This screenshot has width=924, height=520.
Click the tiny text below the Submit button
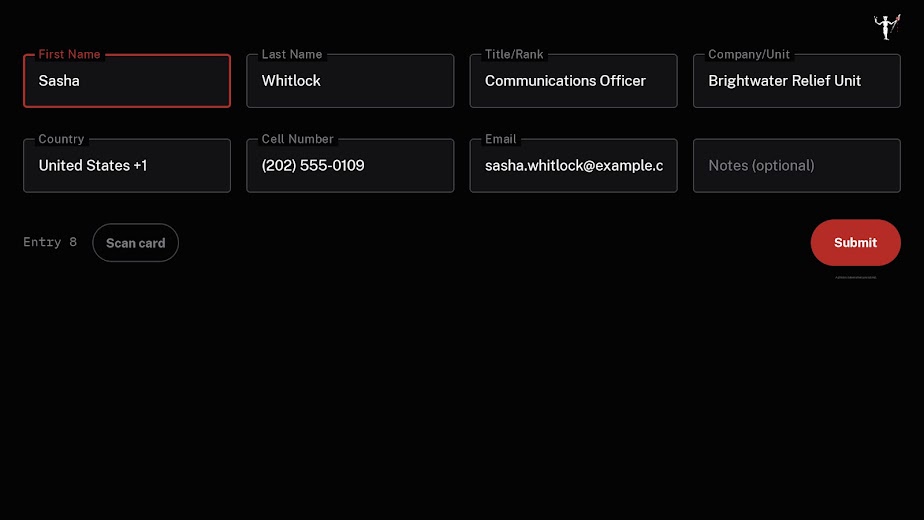[856, 277]
